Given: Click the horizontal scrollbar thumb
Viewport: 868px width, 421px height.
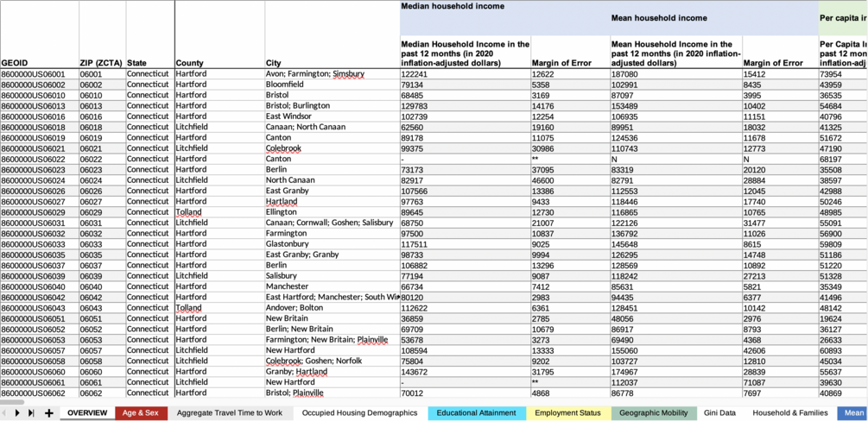Looking at the screenshot, I should 12,402.
